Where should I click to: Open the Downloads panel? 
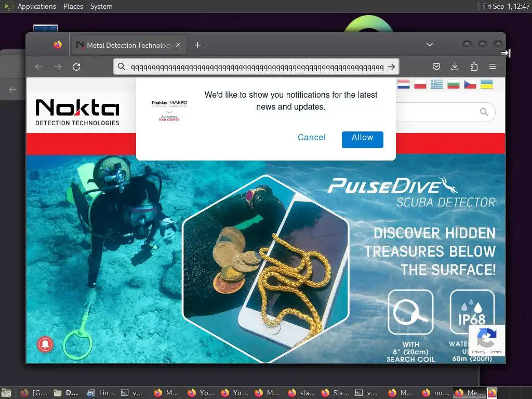455,66
